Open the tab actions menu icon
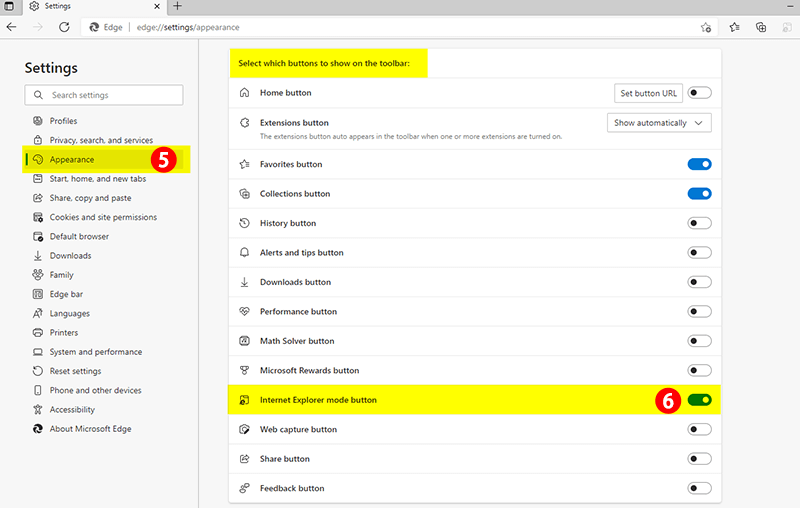The width and height of the screenshot is (800, 508). pos(9,6)
